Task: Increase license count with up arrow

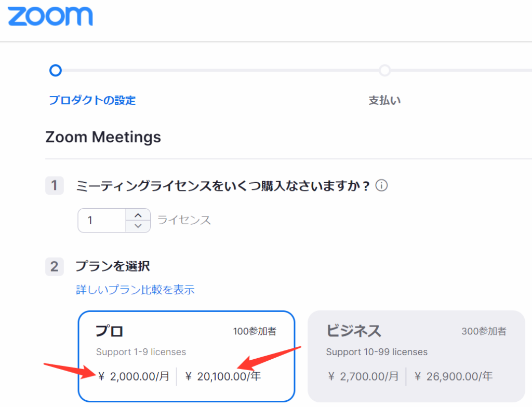Action: click(x=138, y=215)
